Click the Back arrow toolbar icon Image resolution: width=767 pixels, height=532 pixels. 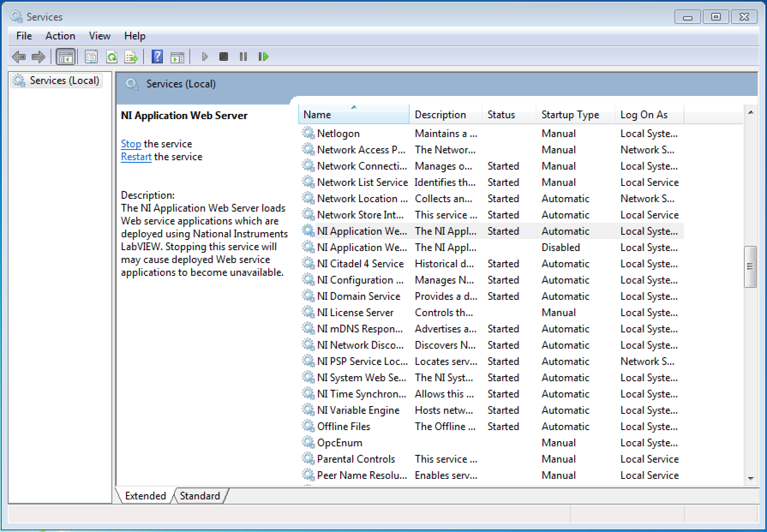pos(19,57)
